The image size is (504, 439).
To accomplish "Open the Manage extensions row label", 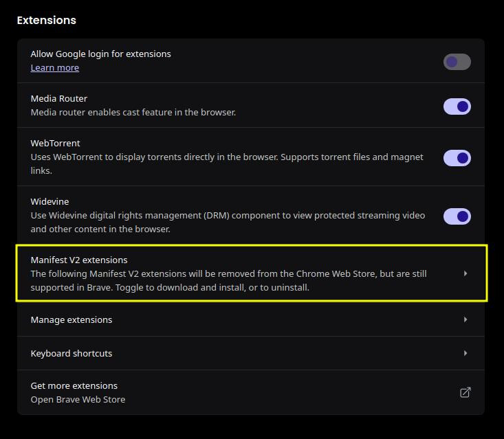I will 72,320.
